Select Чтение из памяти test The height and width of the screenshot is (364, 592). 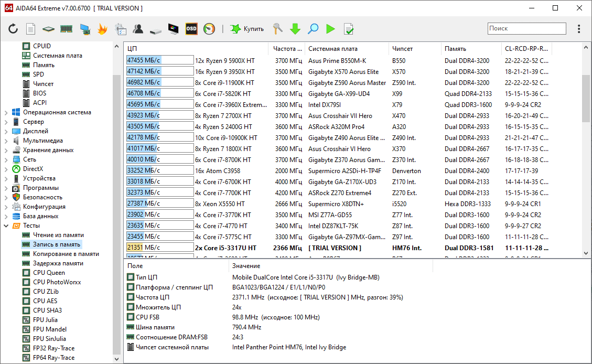pyautogui.click(x=58, y=235)
